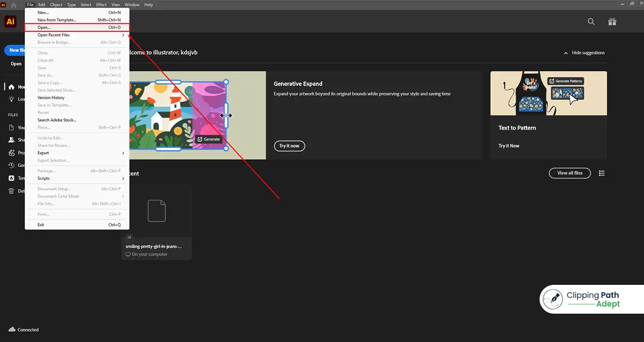
Task: Open the Edit menu in menu bar
Action: click(x=42, y=5)
